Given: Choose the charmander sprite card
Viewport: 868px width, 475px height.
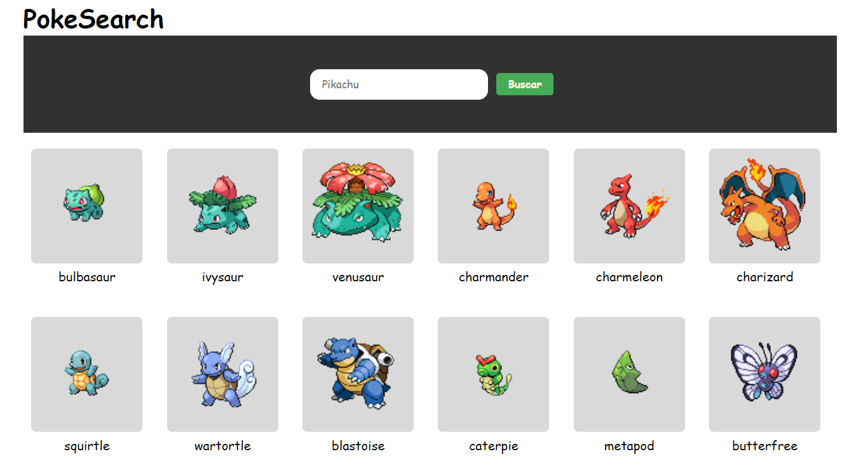Looking at the screenshot, I should click(493, 206).
